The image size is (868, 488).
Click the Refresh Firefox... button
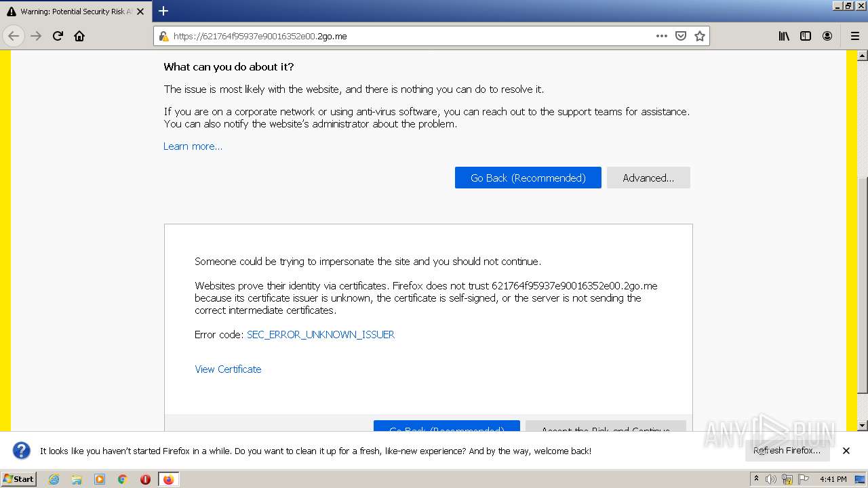787,451
